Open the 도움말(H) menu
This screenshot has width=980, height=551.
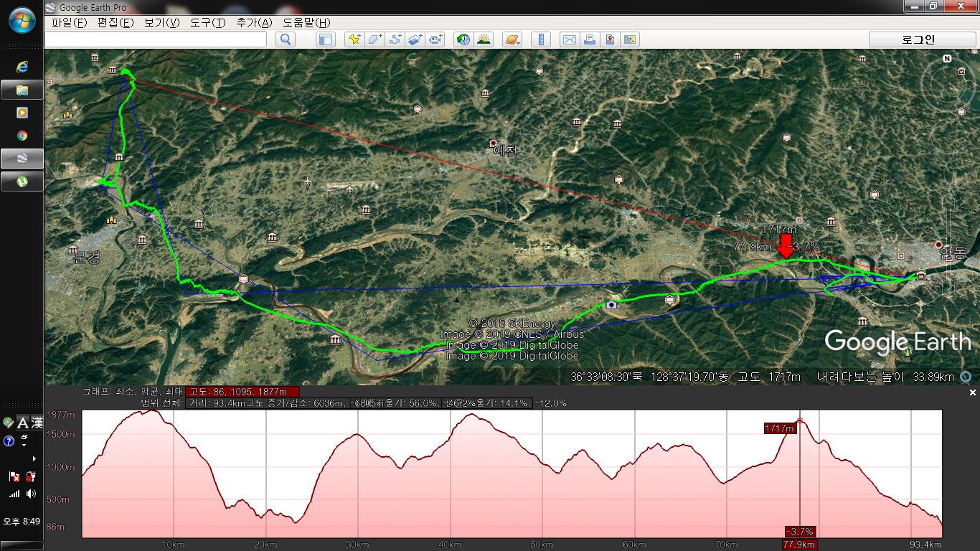306,22
